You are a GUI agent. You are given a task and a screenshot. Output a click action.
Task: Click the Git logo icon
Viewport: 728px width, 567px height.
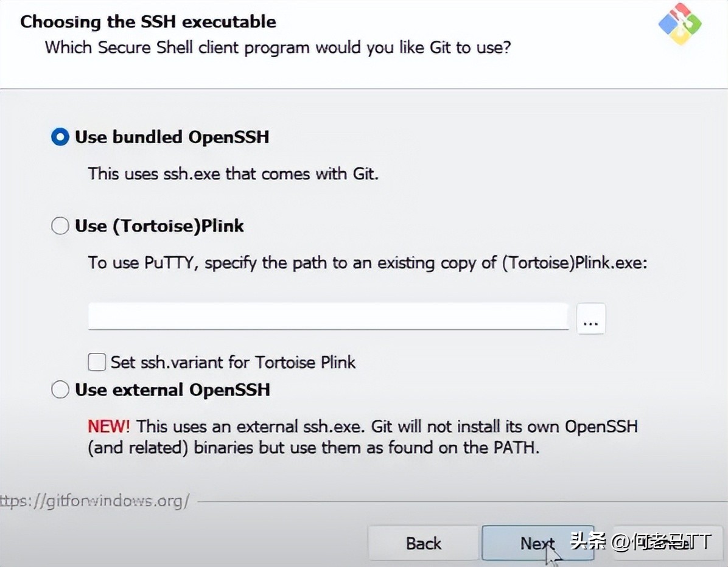679,23
